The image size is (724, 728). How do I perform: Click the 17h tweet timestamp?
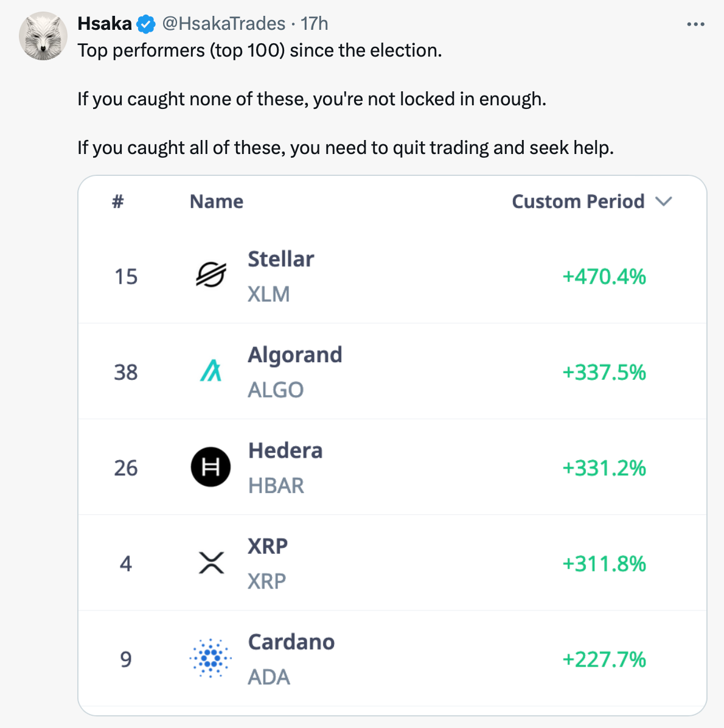(315, 24)
